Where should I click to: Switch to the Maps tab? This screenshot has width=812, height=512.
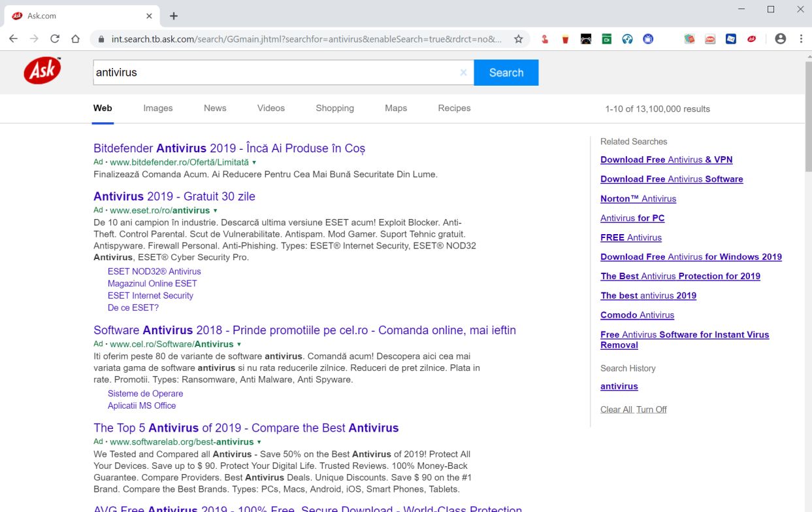[x=396, y=109]
